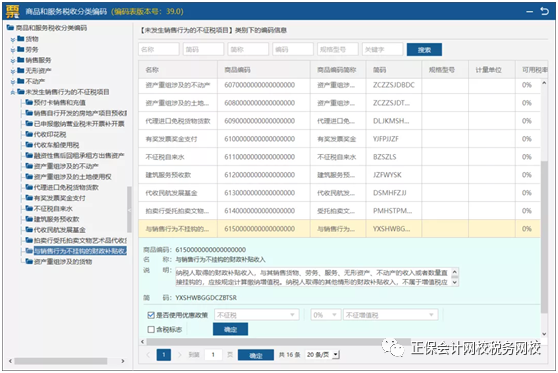
Task: Click 确定 button below 含税标志 checkbox
Action: [230, 330]
